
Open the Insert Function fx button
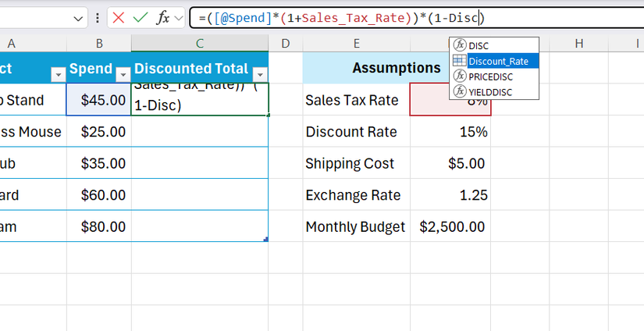pyautogui.click(x=163, y=18)
